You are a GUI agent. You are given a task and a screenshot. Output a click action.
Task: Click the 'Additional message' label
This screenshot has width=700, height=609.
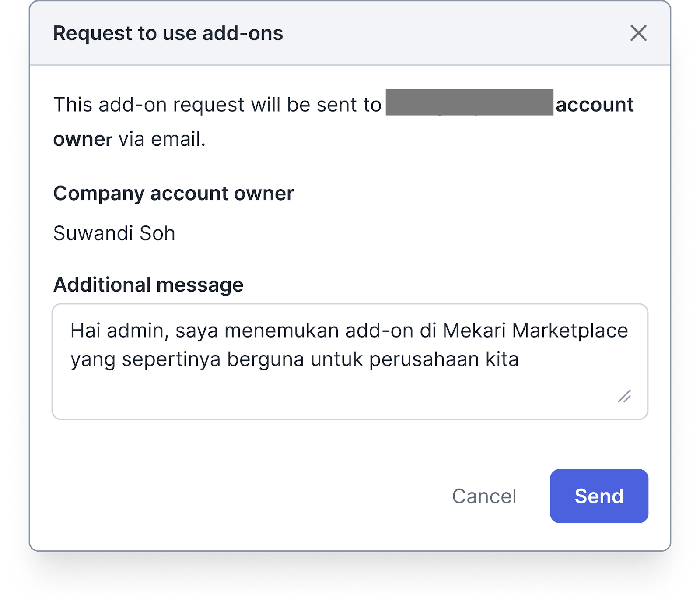pos(148,285)
